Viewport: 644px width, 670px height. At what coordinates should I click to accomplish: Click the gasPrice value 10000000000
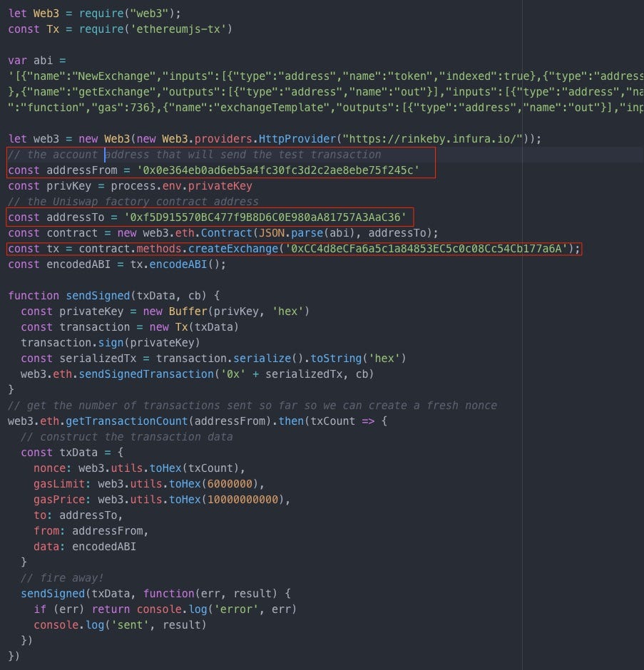243,499
